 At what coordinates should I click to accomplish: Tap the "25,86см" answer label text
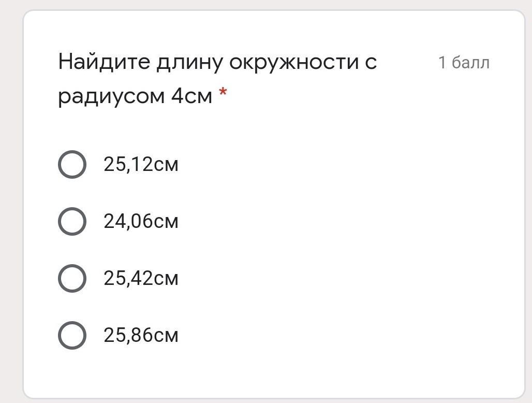(141, 336)
